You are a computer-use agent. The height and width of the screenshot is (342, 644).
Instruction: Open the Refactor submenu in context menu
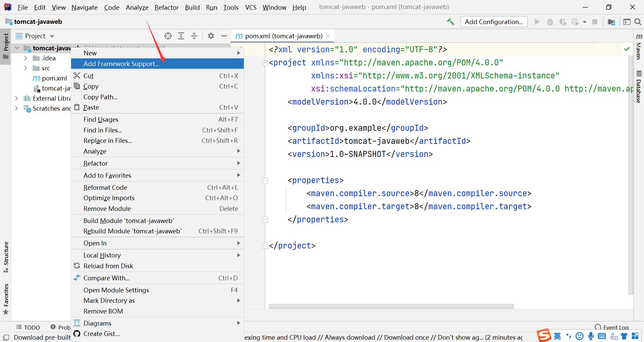(157, 163)
